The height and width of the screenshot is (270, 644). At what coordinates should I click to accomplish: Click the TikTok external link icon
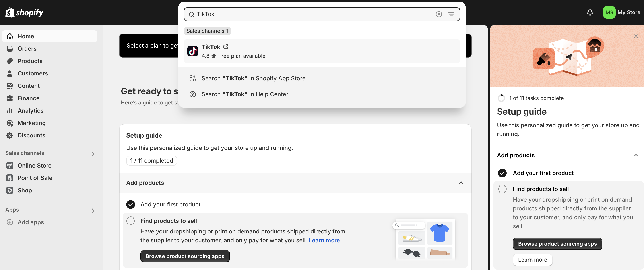click(226, 47)
